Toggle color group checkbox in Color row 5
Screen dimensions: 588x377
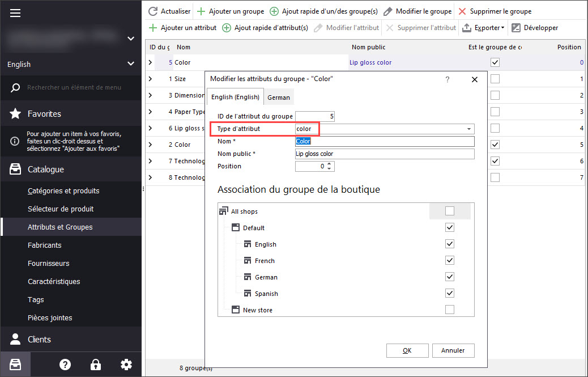coord(495,62)
